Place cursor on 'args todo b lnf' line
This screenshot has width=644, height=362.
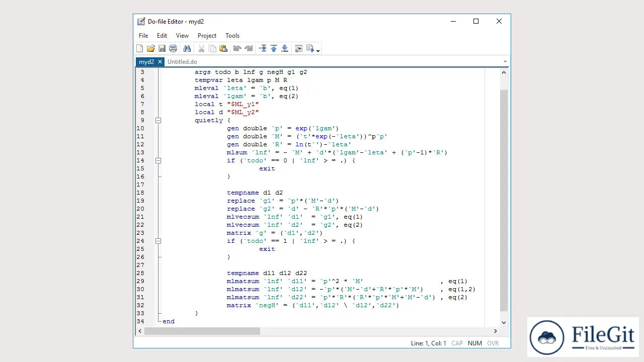click(x=251, y=72)
